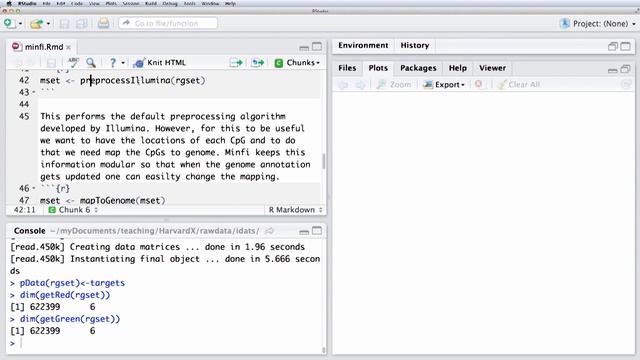Collapse code fold arrow at line 46
640x360 pixels.
coord(34,189)
